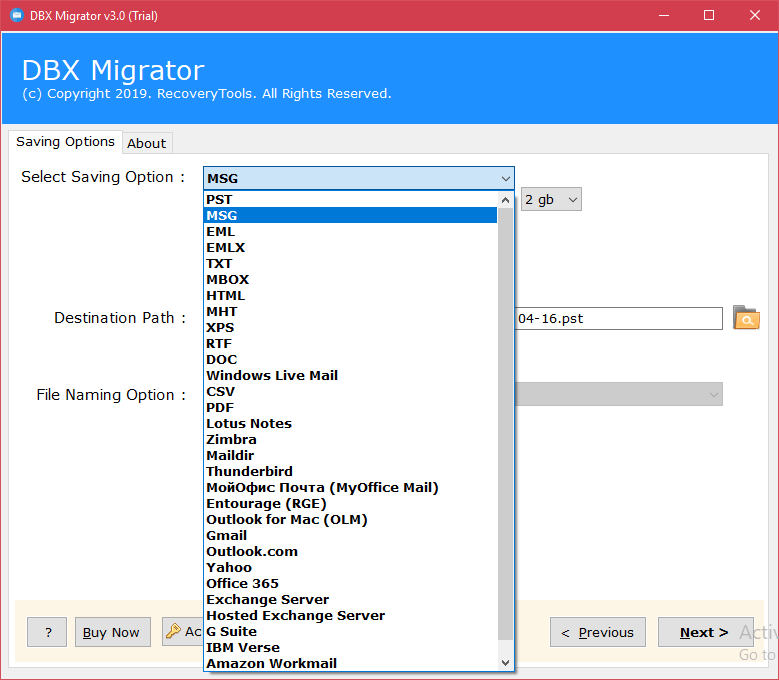Choose MSG in the dropdown list
779x680 pixels.
pos(351,216)
